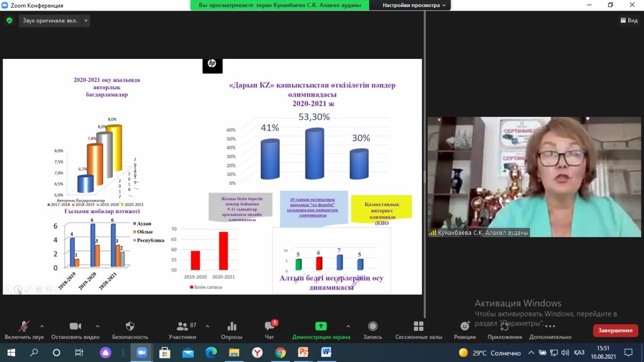
Task: Launch Google Chrome from taskbar
Action: click(280, 352)
